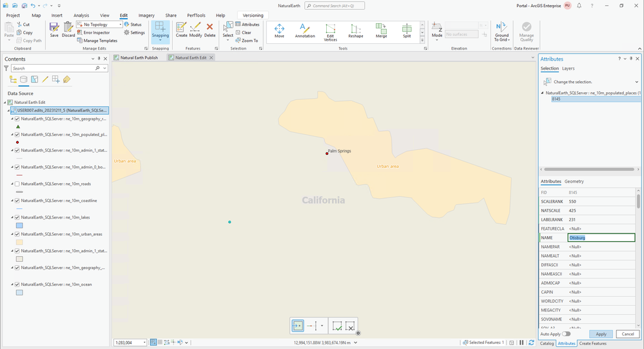Toggle visibility of ne_10m_roads layer
Screen dimensions: 644x349
17,184
